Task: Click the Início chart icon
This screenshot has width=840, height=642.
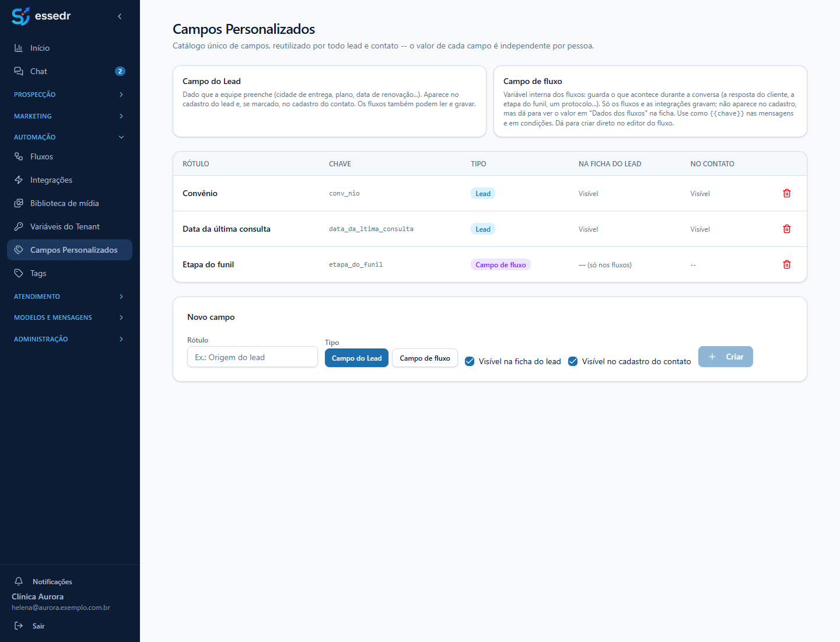Action: pos(19,48)
